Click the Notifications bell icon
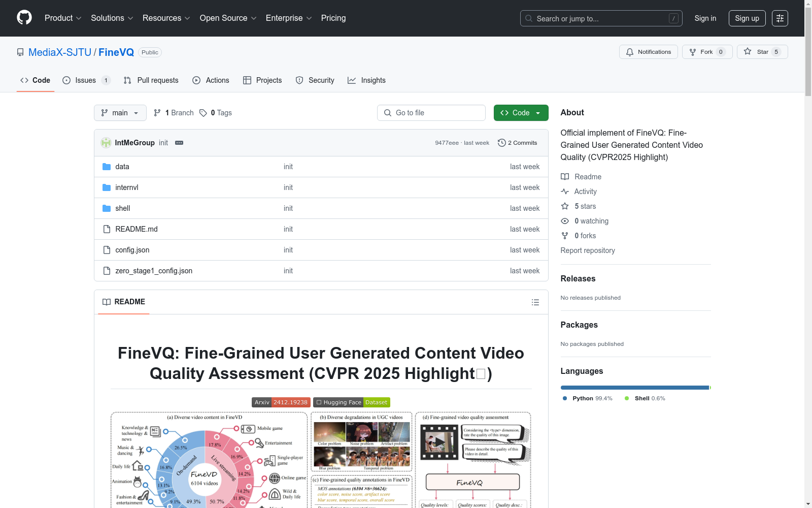 [630, 52]
